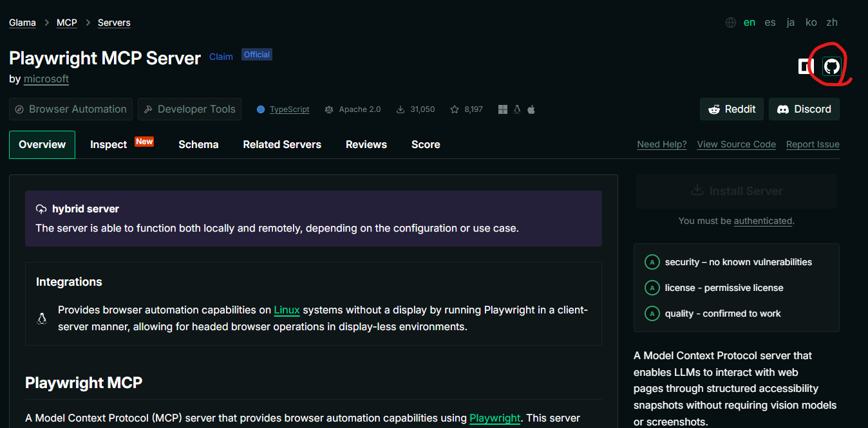This screenshot has width=868, height=428.
Task: Open the View Source Code link
Action: tap(737, 145)
